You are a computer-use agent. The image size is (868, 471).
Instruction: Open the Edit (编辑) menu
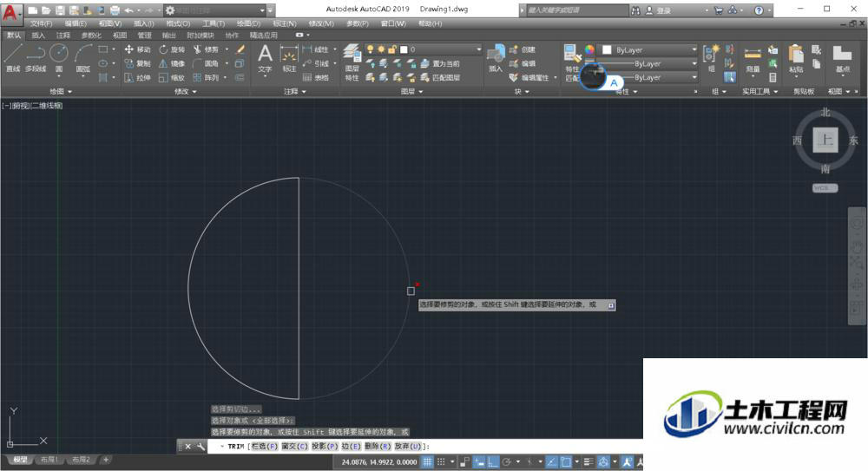[x=76, y=23]
